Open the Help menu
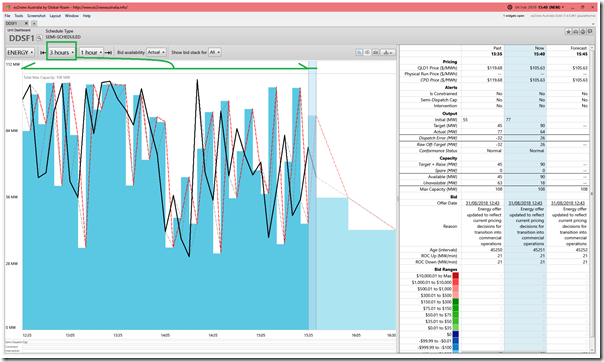The height and width of the screenshot is (362, 604). pyautogui.click(x=87, y=16)
